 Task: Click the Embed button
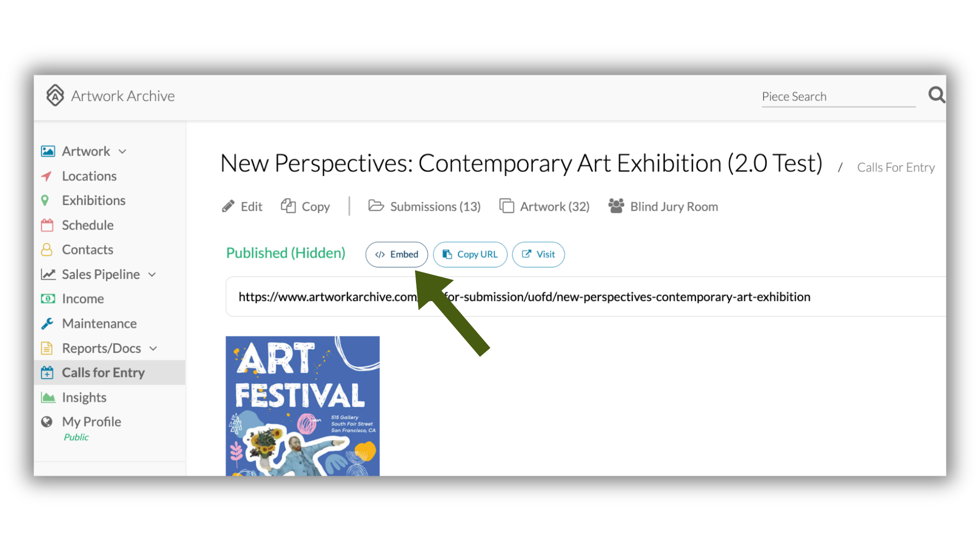coord(397,254)
